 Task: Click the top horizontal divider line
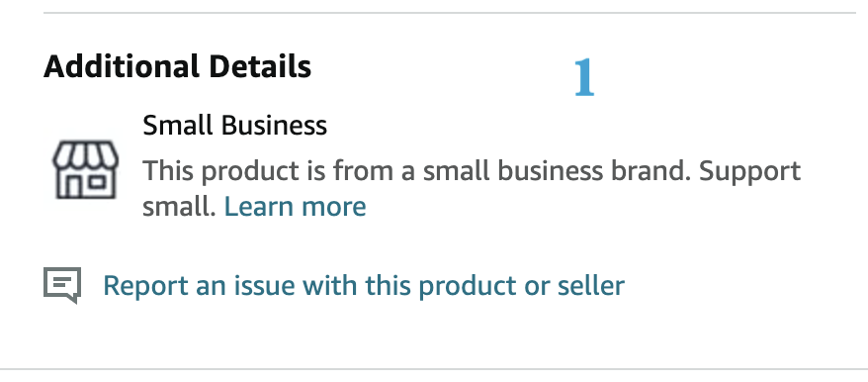pyautogui.click(x=450, y=12)
